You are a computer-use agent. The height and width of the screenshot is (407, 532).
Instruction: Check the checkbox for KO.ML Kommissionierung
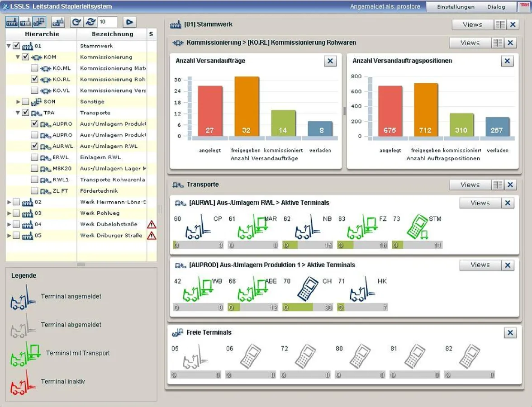pos(34,68)
